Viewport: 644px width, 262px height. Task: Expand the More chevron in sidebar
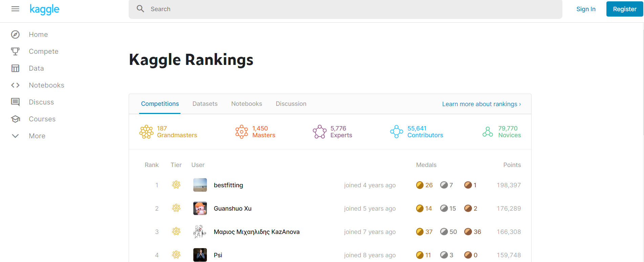click(15, 136)
